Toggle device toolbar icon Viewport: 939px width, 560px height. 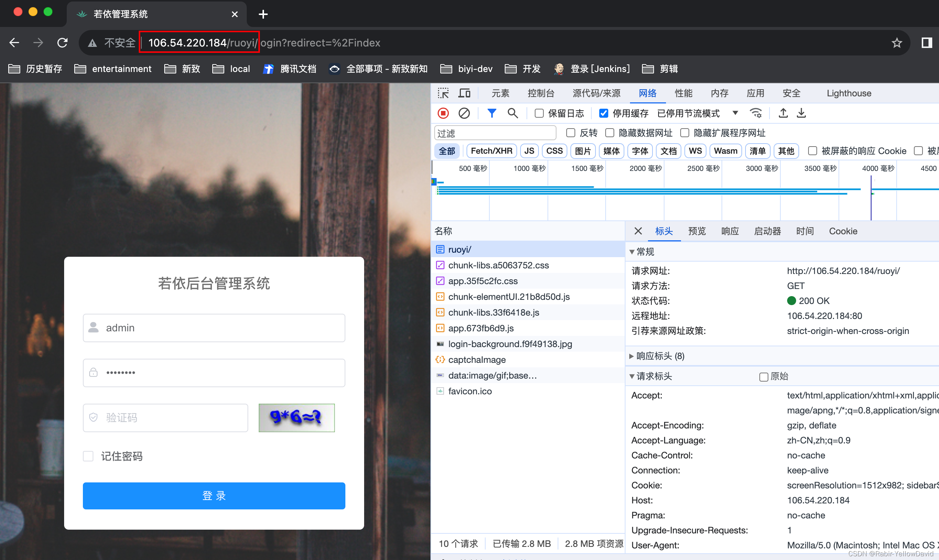(464, 93)
